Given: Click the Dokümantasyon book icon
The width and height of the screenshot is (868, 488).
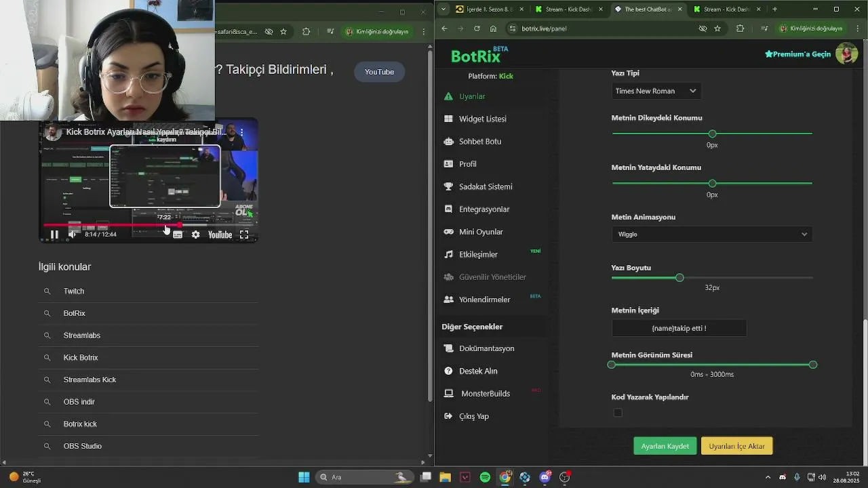Looking at the screenshot, I should pos(448,348).
